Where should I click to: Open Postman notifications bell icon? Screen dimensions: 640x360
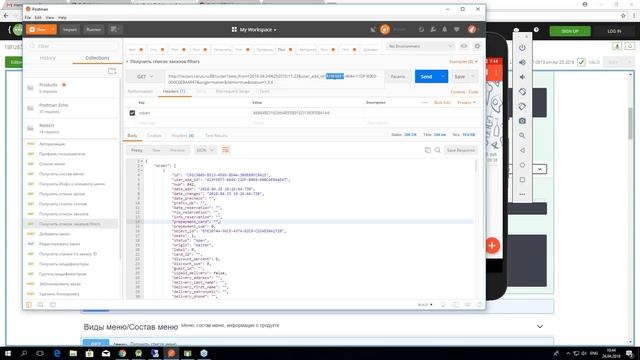(x=444, y=29)
